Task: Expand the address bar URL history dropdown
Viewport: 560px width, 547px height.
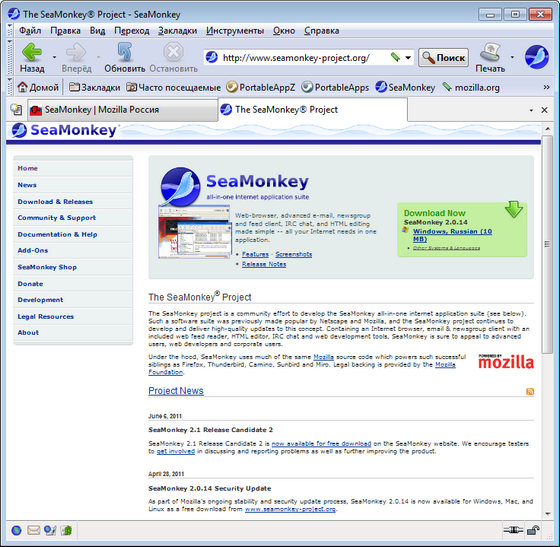Action: pos(408,57)
